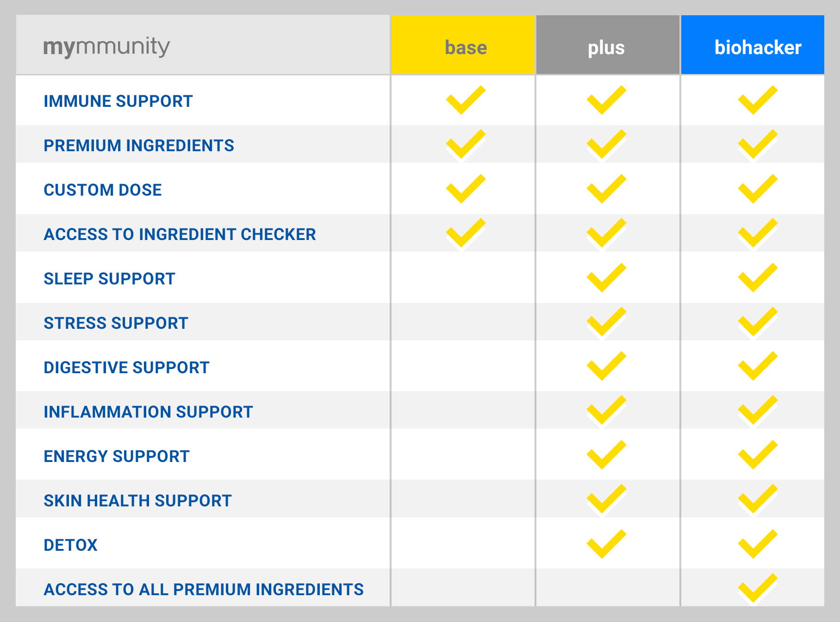Click the biohacker Digestive Support checkmark
This screenshot has width=840, height=622.
pos(758,366)
